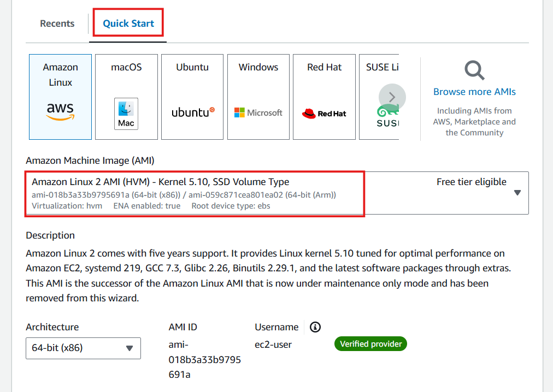Viewport: 553px width, 392px height.
Task: Click the AWS logo icon
Action: coord(60,111)
